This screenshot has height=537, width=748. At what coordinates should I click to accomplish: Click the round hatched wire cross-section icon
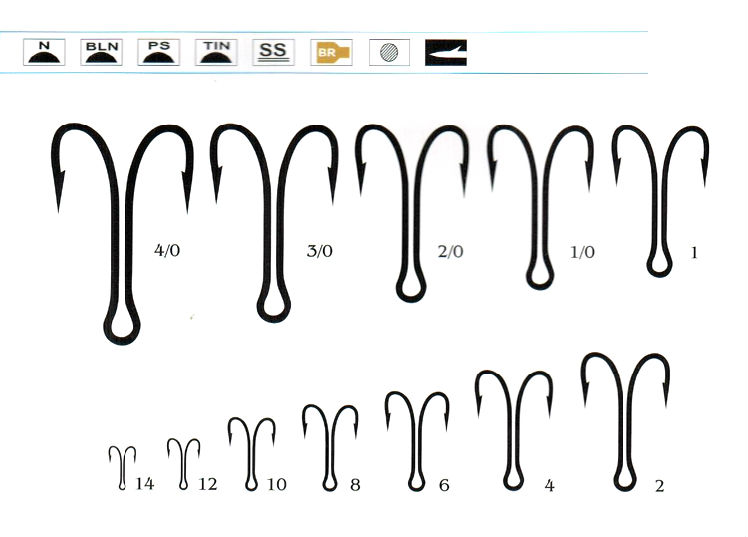tap(389, 52)
